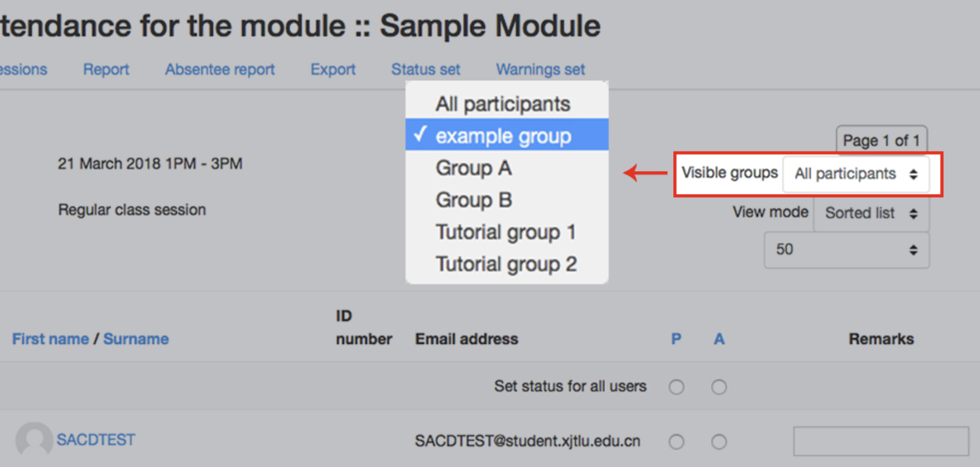Open the View mode Sorted list dropdown

coord(871,213)
